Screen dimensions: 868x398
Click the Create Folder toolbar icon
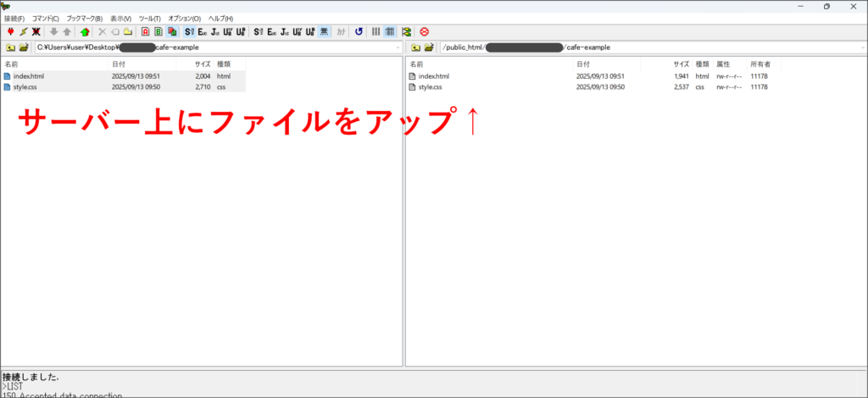tap(128, 31)
